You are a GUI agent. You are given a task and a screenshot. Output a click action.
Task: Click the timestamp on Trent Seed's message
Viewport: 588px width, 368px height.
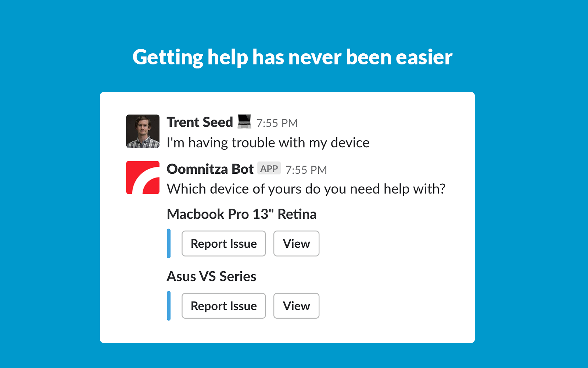(x=277, y=123)
